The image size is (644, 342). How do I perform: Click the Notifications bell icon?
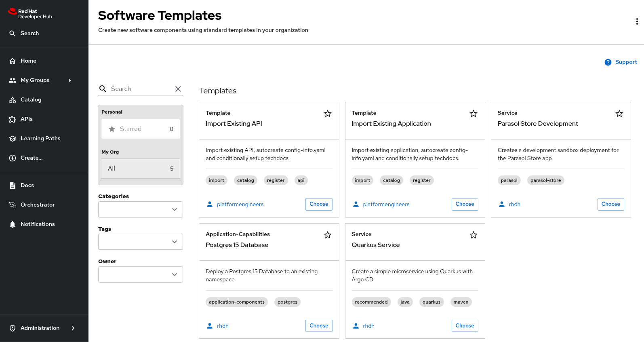click(13, 224)
